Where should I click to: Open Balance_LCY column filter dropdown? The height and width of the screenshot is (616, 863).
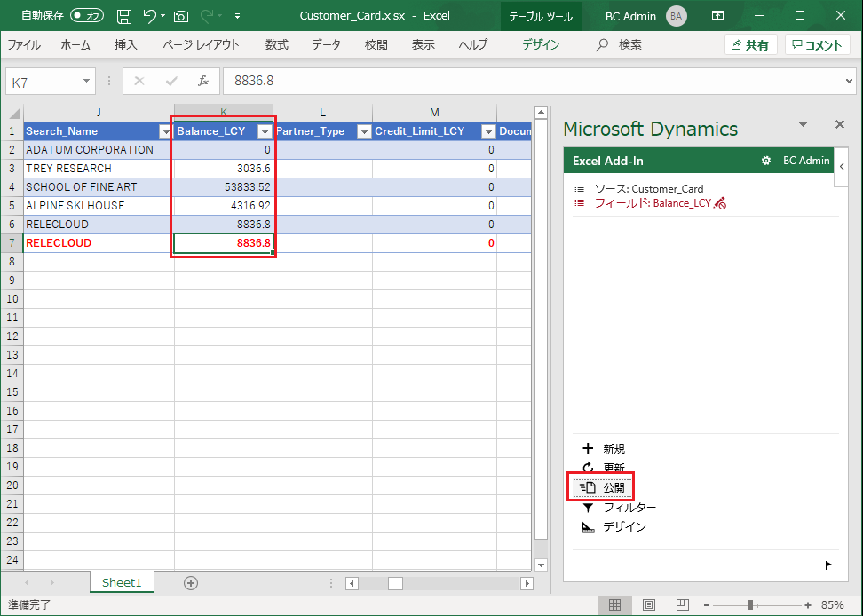tap(265, 131)
